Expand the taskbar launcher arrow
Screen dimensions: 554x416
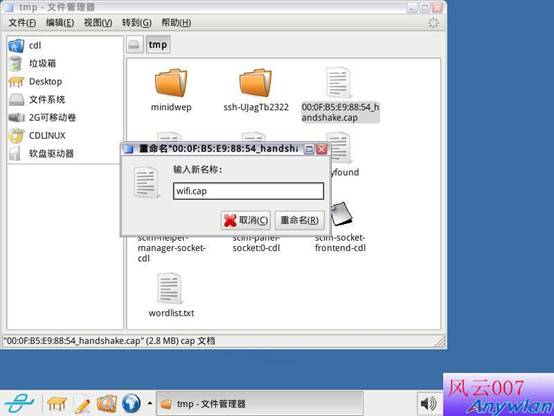click(150, 403)
